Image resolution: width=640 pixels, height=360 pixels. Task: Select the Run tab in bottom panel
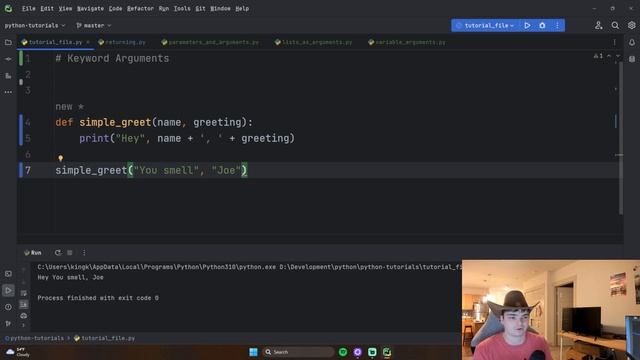coord(33,253)
